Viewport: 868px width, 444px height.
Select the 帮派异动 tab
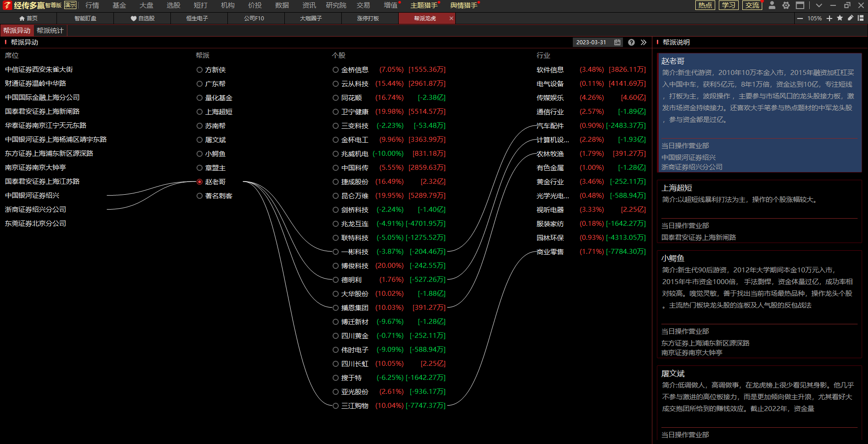[x=17, y=31]
